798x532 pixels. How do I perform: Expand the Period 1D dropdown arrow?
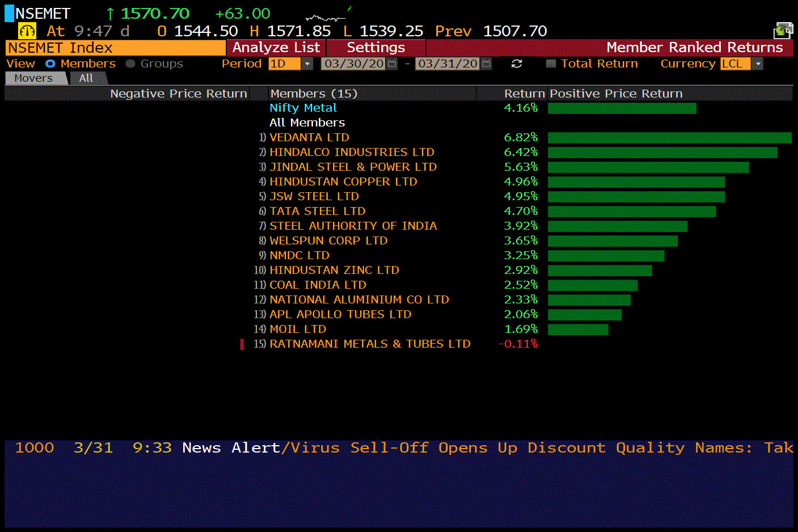click(307, 64)
